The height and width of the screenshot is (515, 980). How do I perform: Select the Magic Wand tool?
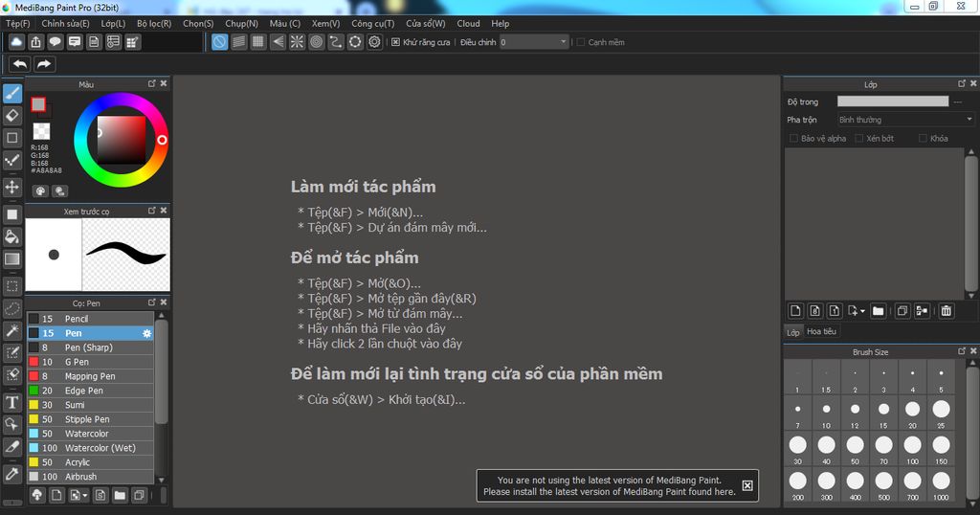pyautogui.click(x=11, y=330)
